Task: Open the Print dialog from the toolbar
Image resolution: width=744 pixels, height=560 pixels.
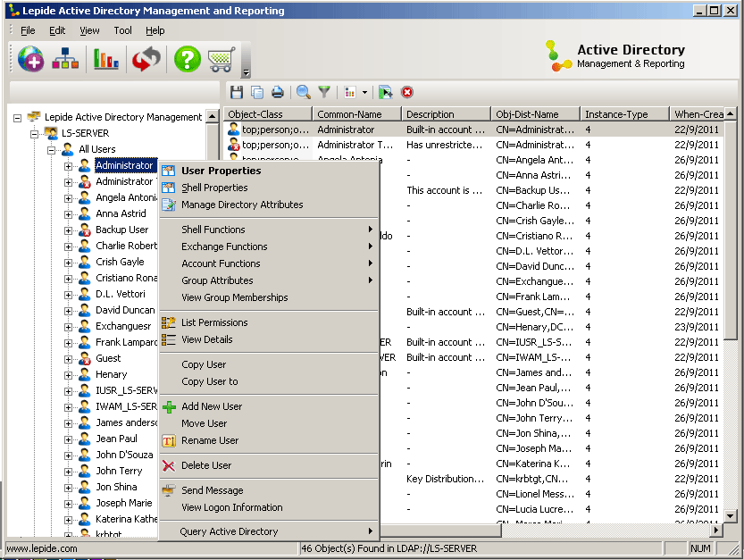Action: pos(275,91)
